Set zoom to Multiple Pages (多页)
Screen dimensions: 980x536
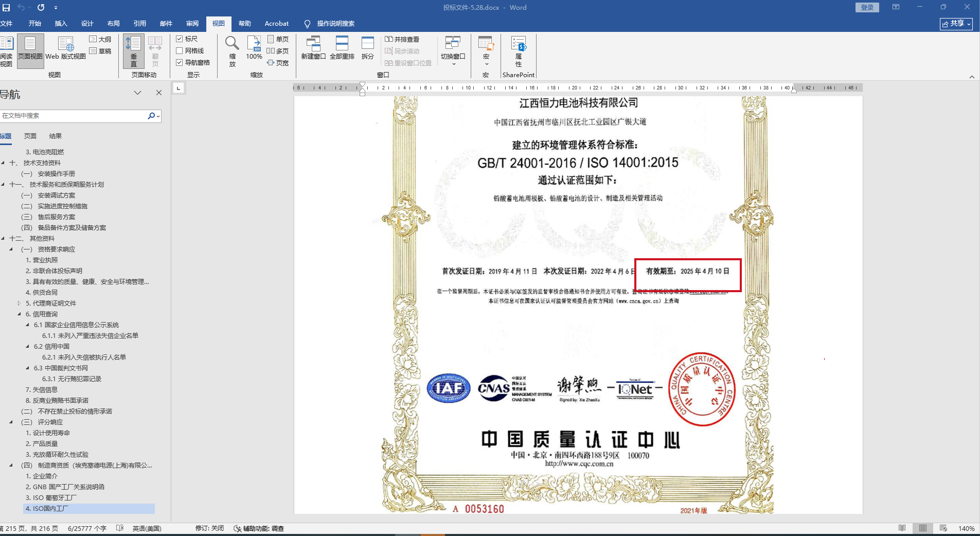278,51
